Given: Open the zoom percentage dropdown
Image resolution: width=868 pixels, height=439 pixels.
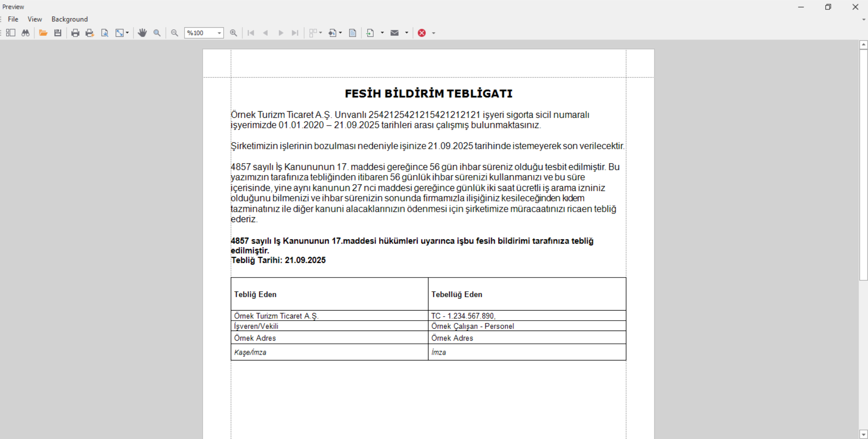Looking at the screenshot, I should pyautogui.click(x=219, y=33).
